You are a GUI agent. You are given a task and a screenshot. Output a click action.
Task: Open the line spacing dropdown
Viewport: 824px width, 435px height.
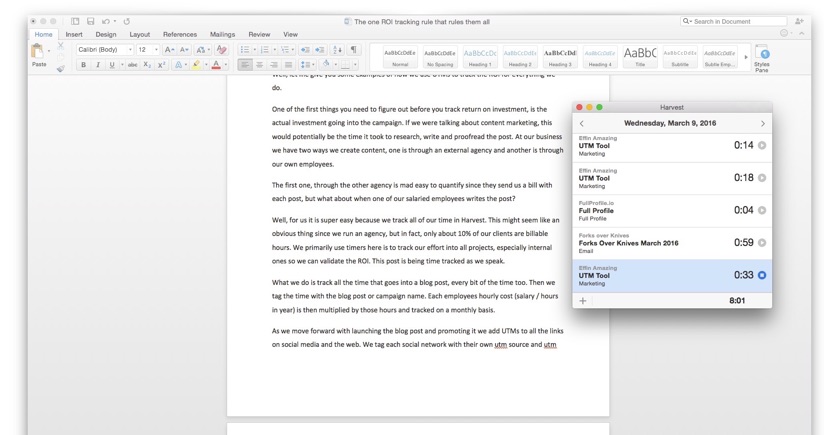(307, 65)
